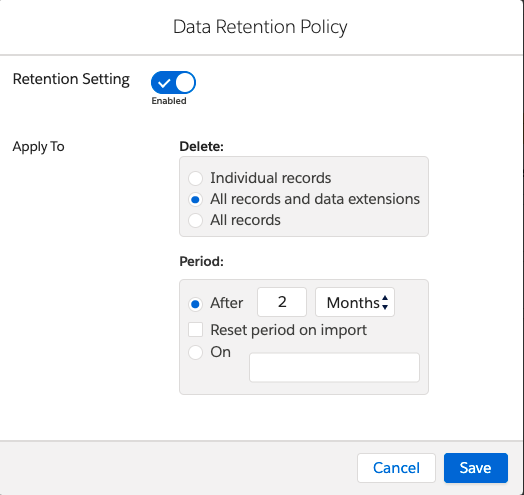Turn off the Retention Setting switch knob

[x=185, y=83]
